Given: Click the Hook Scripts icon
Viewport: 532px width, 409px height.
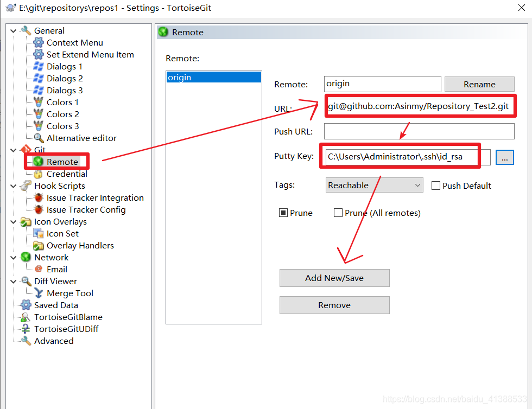Looking at the screenshot, I should [26, 186].
